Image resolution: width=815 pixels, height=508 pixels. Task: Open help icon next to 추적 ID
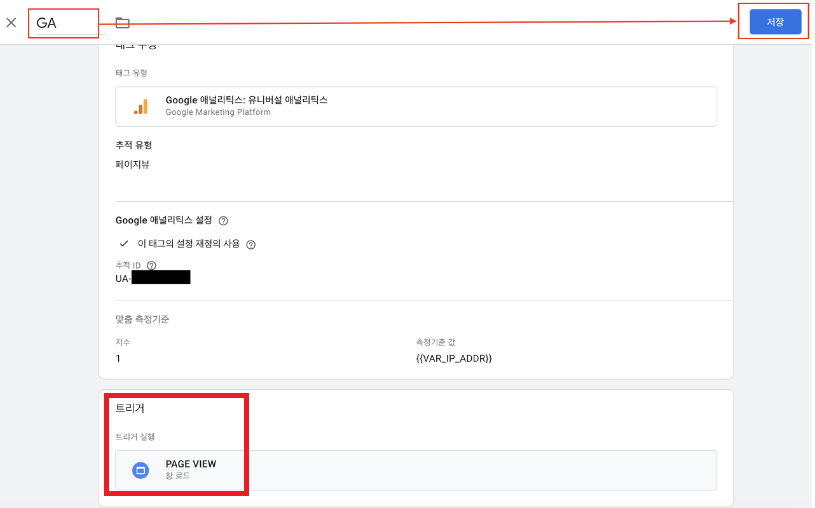point(151,266)
